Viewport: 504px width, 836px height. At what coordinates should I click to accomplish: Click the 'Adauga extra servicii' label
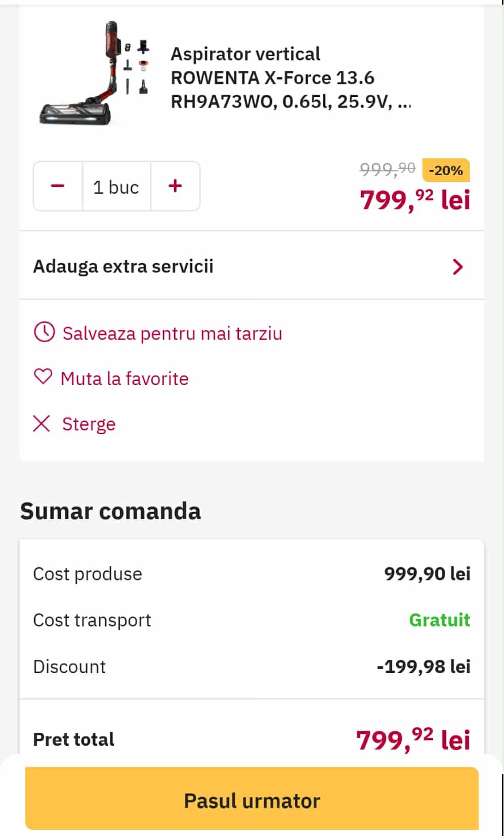click(x=123, y=266)
